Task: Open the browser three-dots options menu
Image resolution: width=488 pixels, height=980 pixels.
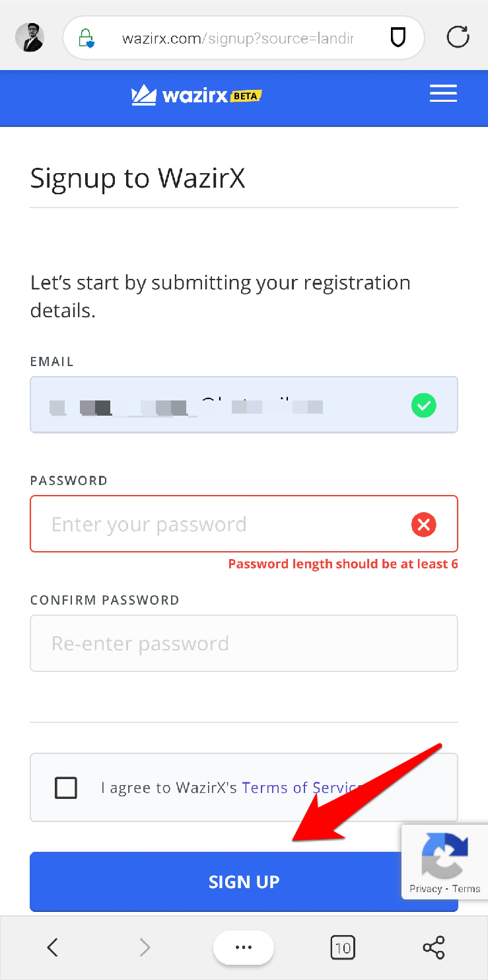Action: point(244,948)
